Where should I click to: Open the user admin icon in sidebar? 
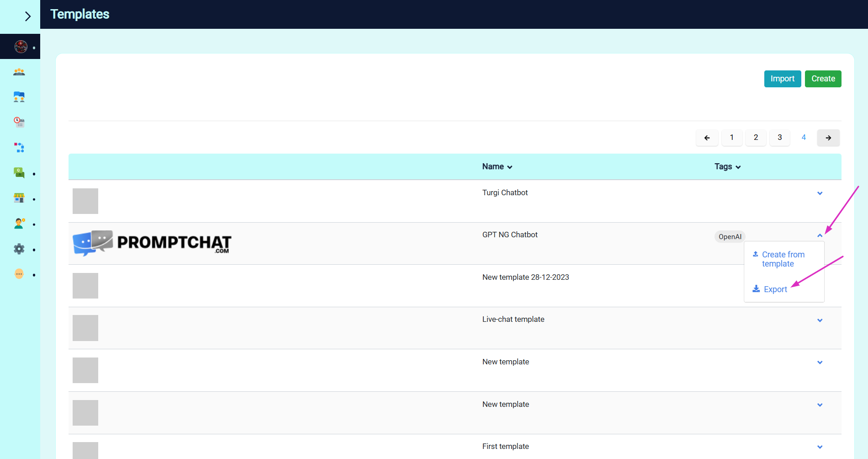tap(19, 223)
